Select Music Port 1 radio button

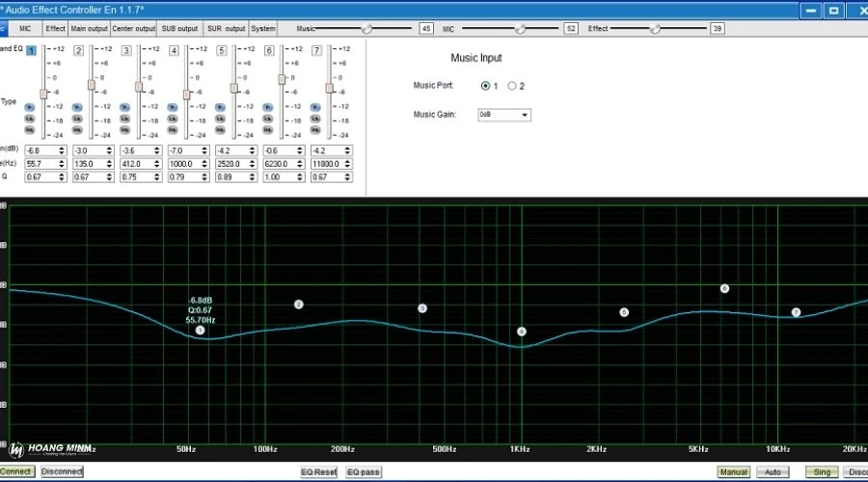coord(485,86)
